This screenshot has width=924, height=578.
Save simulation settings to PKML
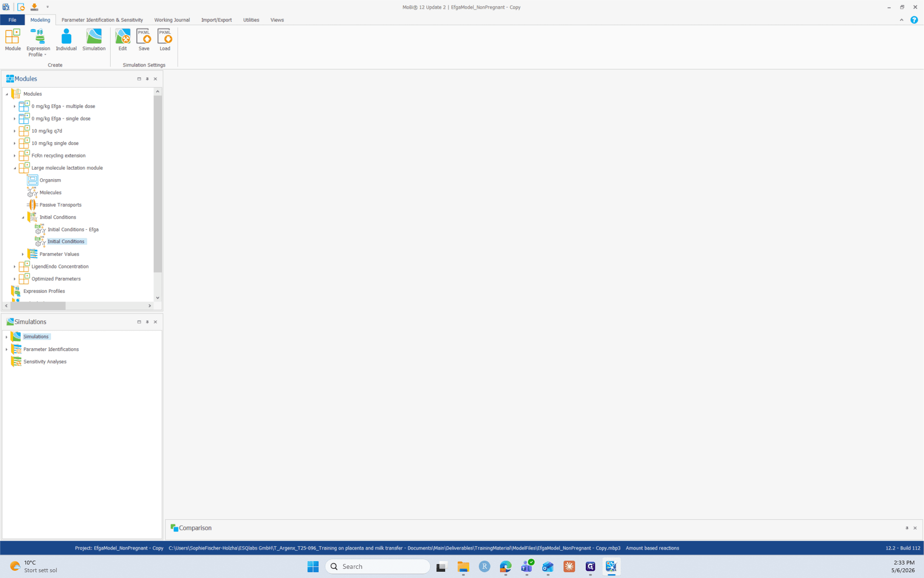click(x=144, y=40)
